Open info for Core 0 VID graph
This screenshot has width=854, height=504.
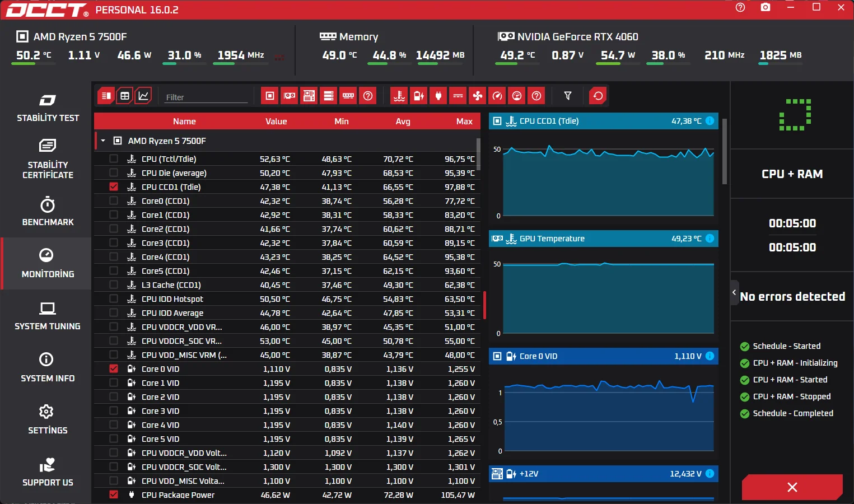click(710, 356)
